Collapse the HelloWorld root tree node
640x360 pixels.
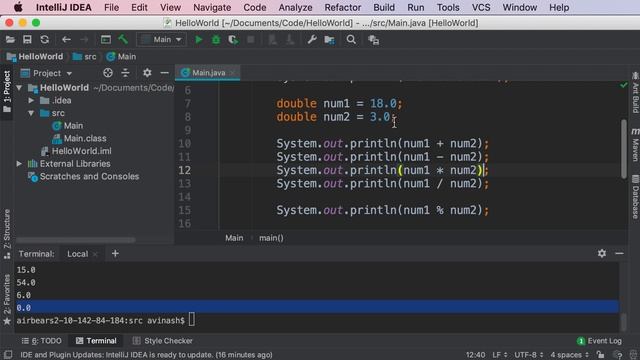pos(19,88)
